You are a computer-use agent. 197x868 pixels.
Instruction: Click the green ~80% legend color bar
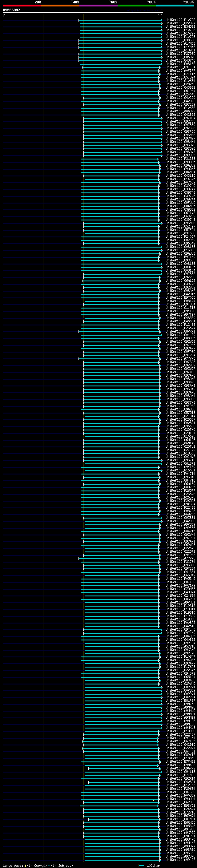click(x=137, y=6)
